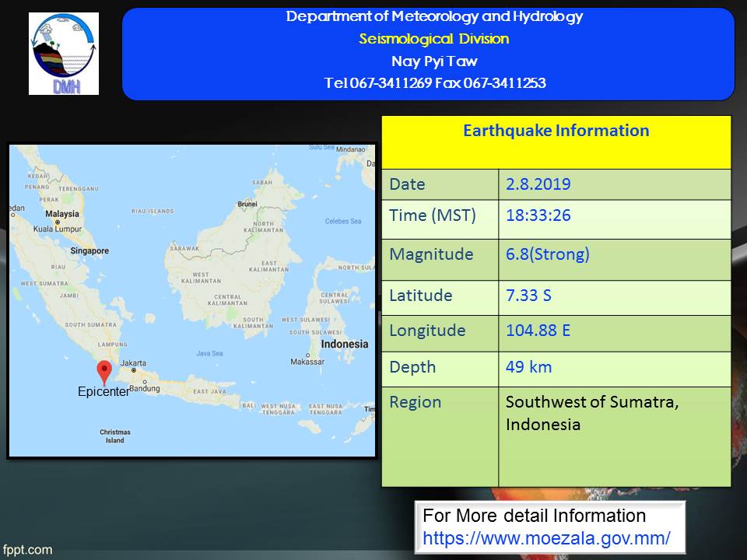Image resolution: width=747 pixels, height=560 pixels.
Task: Click the 'Region' row label
Action: coord(416,403)
